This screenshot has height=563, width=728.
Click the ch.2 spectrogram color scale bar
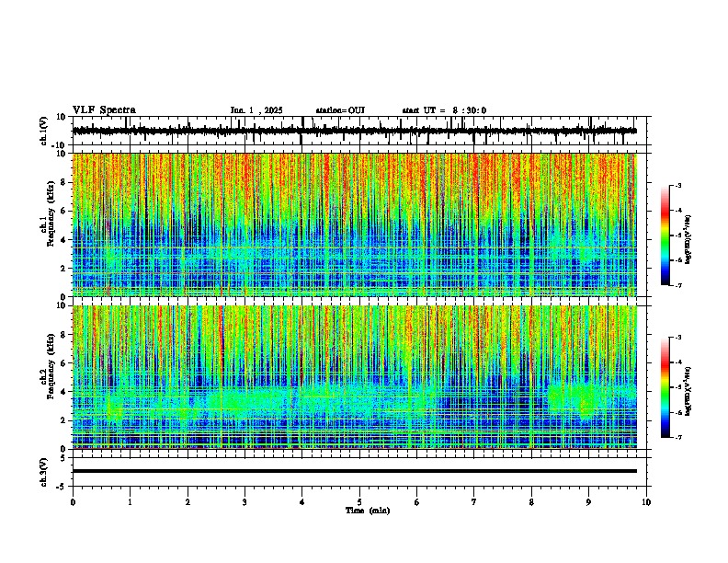click(x=665, y=387)
